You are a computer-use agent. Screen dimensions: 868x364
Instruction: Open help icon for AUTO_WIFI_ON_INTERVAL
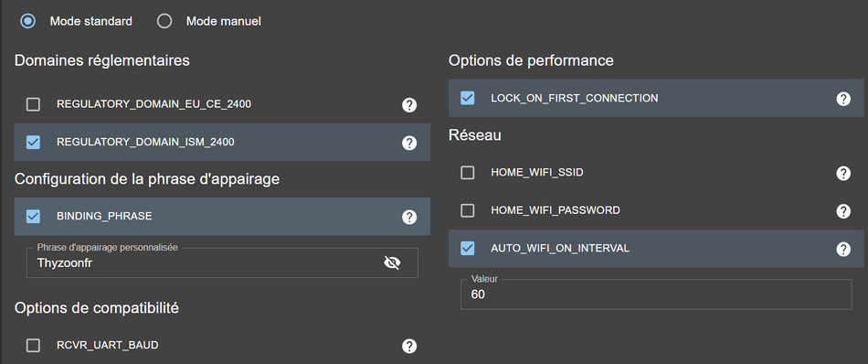pyautogui.click(x=843, y=250)
